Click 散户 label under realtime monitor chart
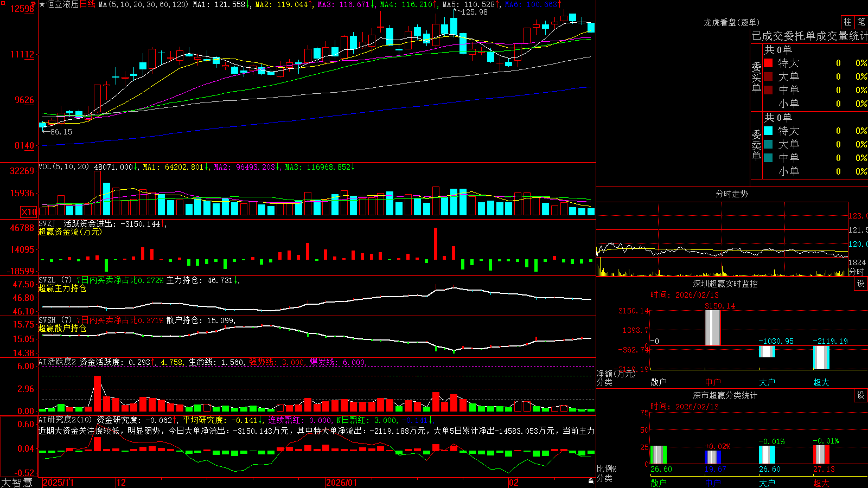The image size is (868, 488). [659, 382]
